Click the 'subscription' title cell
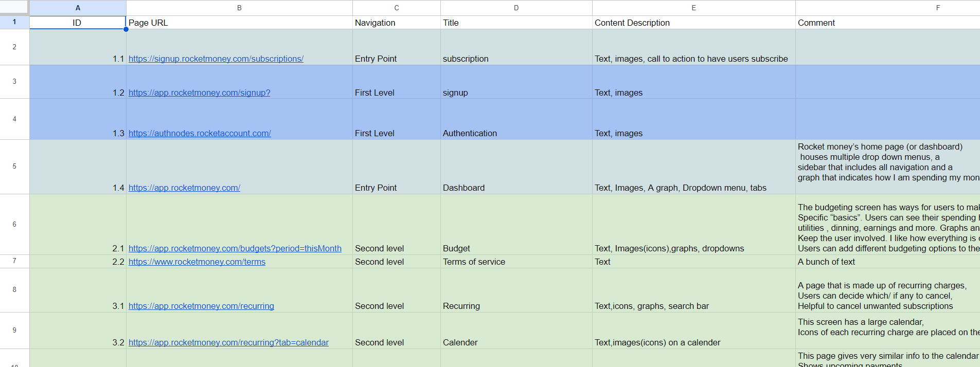This screenshot has height=367, width=980. tap(516, 47)
